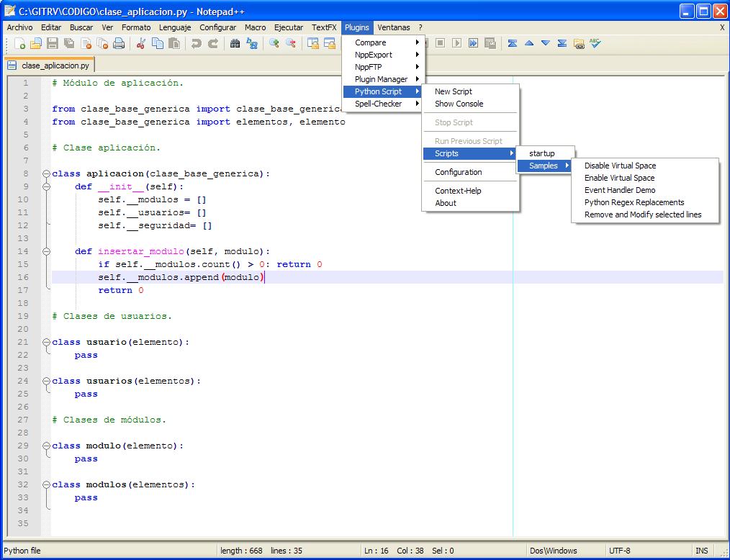Zoom out with the magnifier minus icon

coord(291,44)
